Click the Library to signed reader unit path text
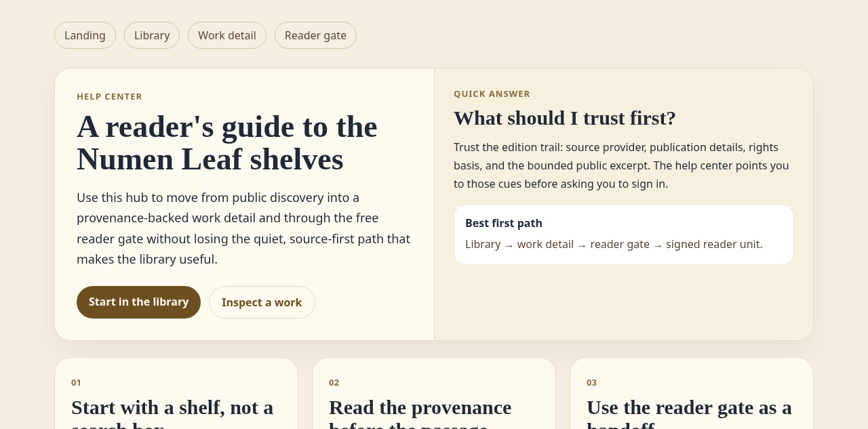 [614, 244]
